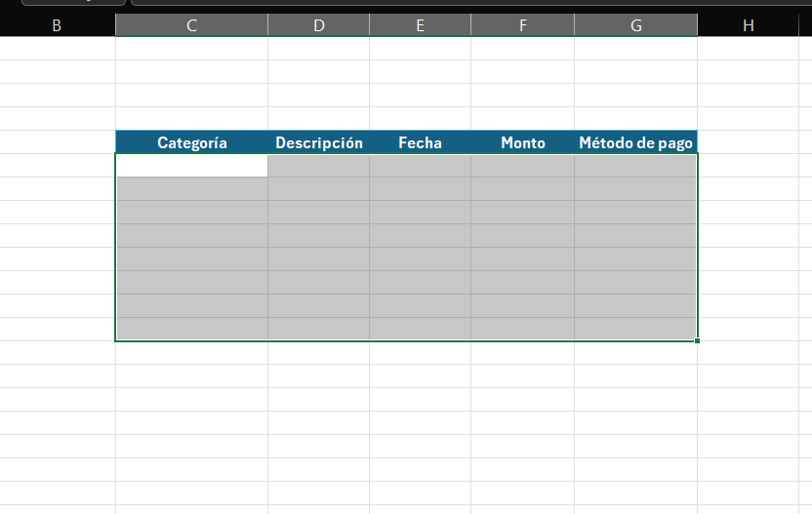Screen dimensions: 812x514
Task: Select column C by its header
Action: pos(191,25)
